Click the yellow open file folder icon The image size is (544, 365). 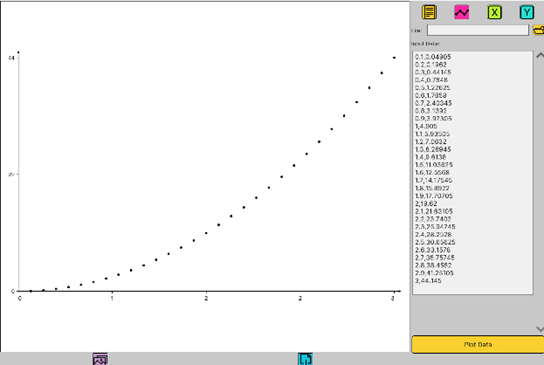click(x=539, y=30)
